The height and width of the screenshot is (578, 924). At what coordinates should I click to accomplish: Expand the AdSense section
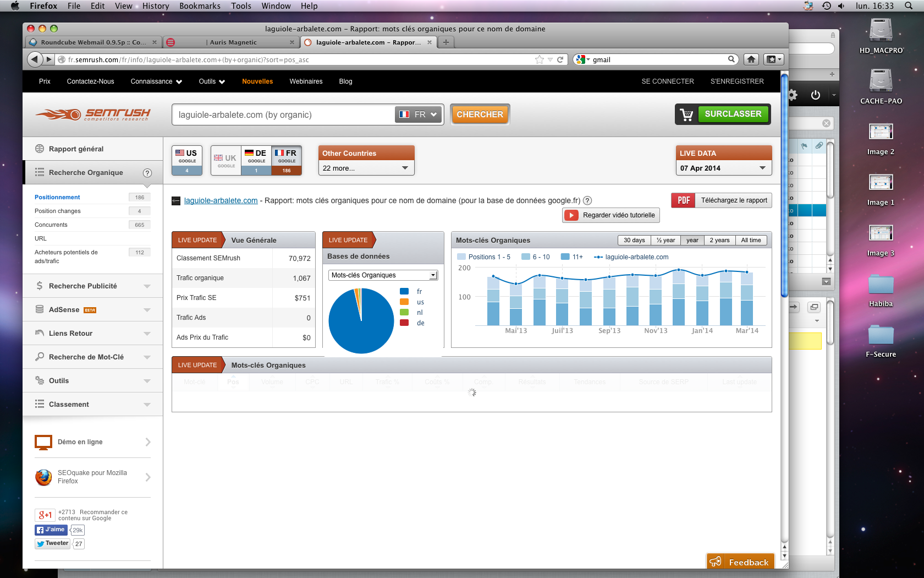(92, 310)
